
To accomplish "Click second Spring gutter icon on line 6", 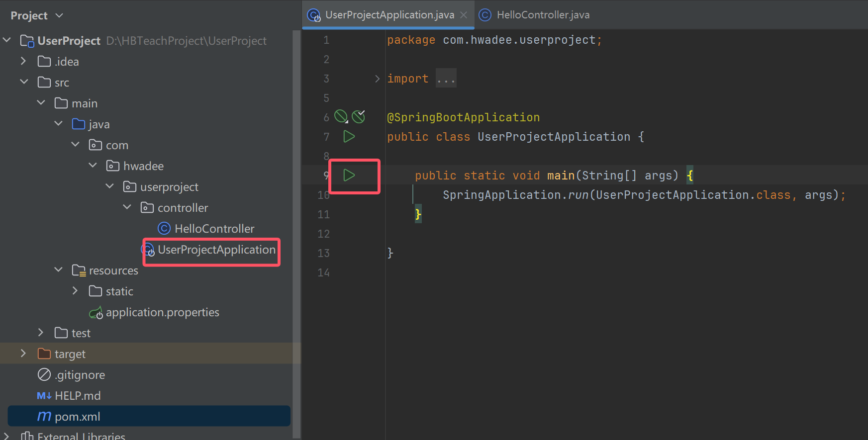I will coord(359,116).
